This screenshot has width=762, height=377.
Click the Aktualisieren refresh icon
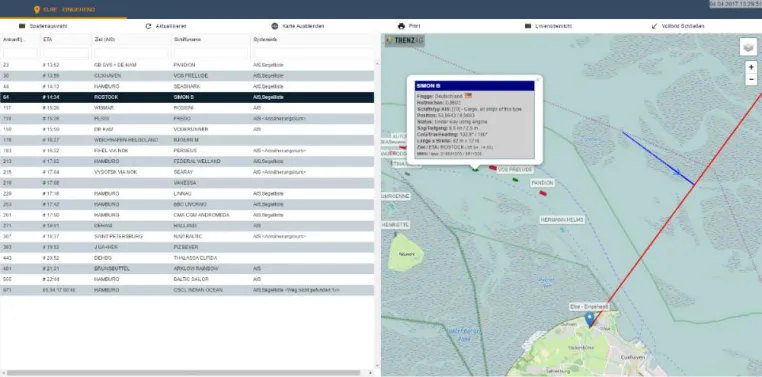(148, 26)
